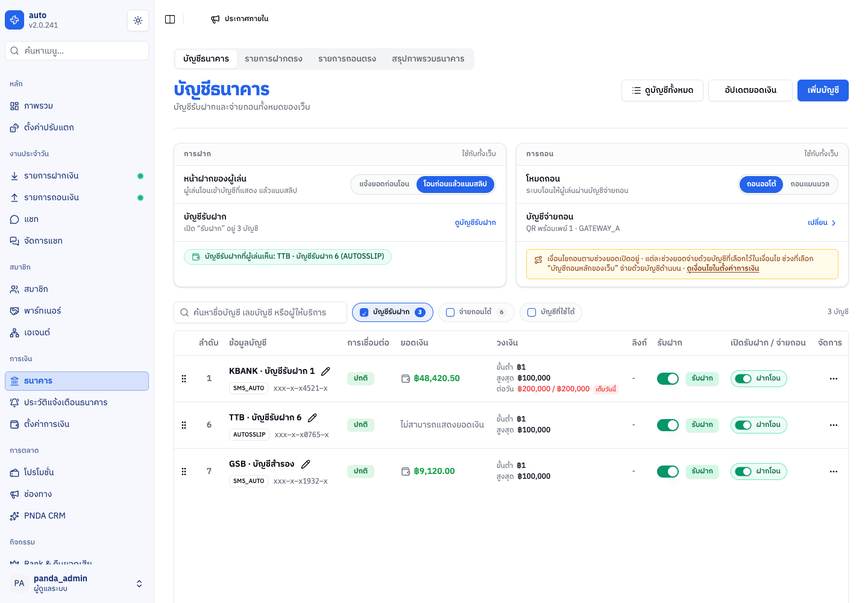Open actions menu for GSB row
The image size is (868, 603).
(x=834, y=472)
